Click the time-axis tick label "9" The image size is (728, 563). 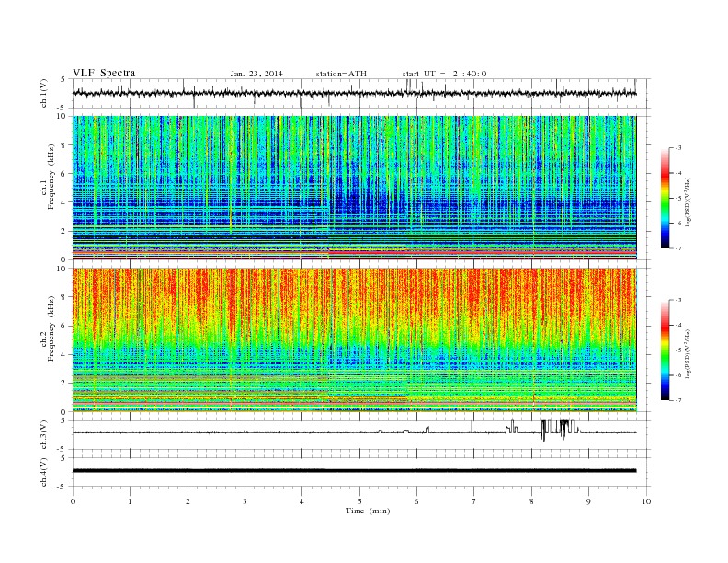(x=588, y=501)
